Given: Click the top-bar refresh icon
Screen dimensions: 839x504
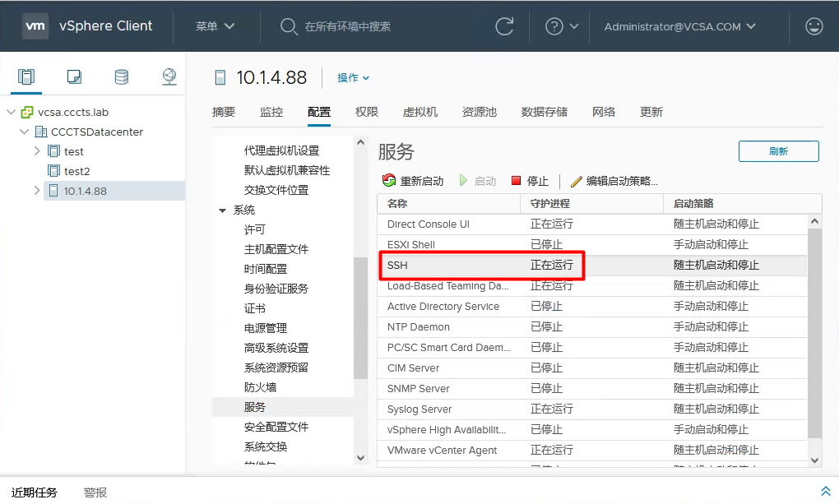Looking at the screenshot, I should pyautogui.click(x=503, y=25).
